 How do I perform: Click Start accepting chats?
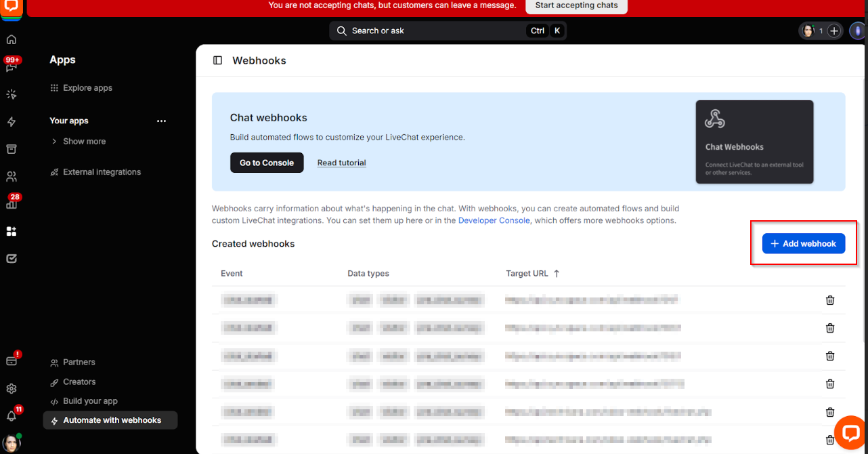pos(576,5)
